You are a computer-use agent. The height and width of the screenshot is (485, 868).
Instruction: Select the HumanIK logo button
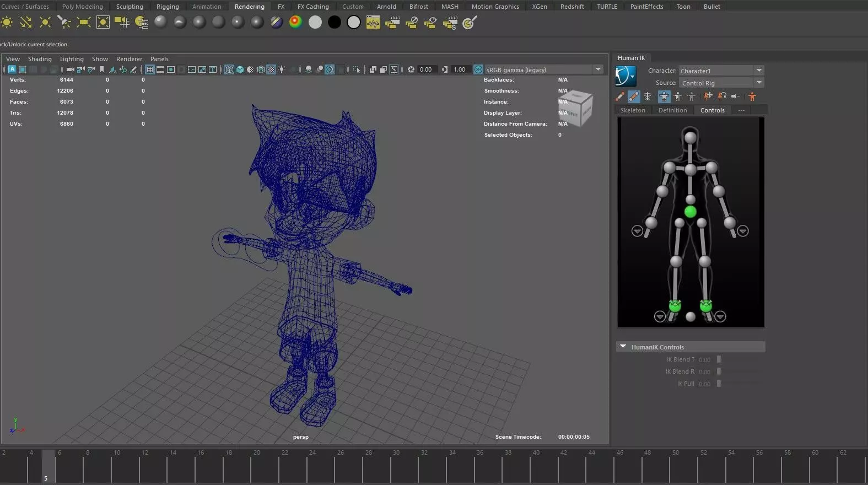pyautogui.click(x=625, y=76)
